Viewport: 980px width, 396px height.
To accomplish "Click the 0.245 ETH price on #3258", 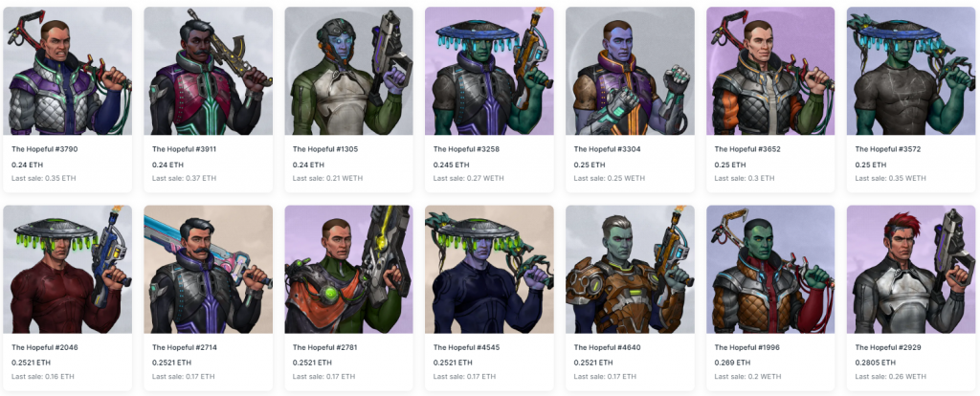I will (452, 165).
